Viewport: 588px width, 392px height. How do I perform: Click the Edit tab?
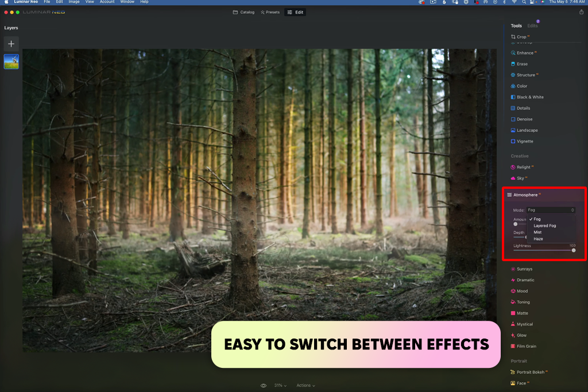coord(295,13)
